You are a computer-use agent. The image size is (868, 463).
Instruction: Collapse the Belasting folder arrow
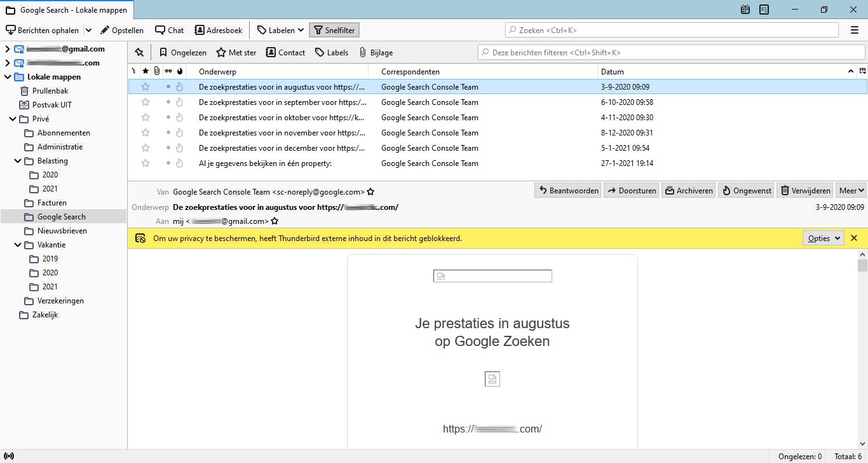tap(18, 161)
